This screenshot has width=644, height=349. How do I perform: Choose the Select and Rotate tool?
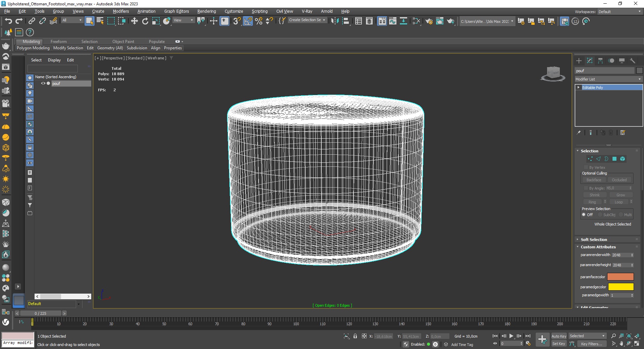click(x=145, y=21)
